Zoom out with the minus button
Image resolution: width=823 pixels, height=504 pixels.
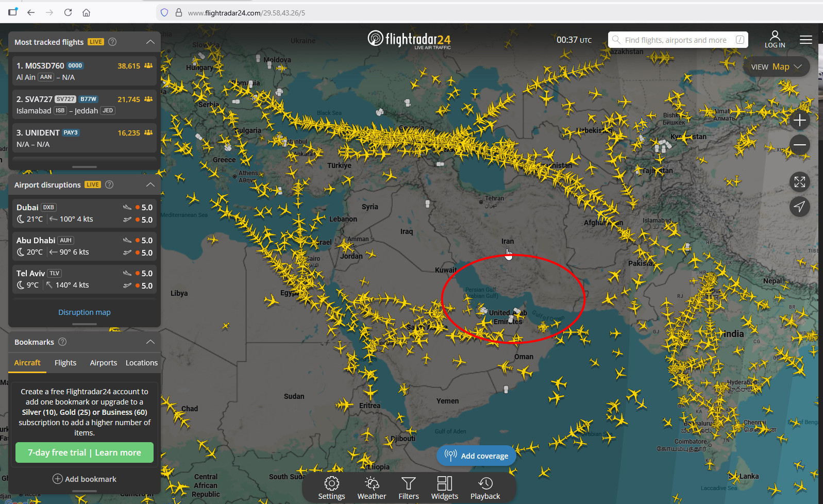tap(800, 145)
